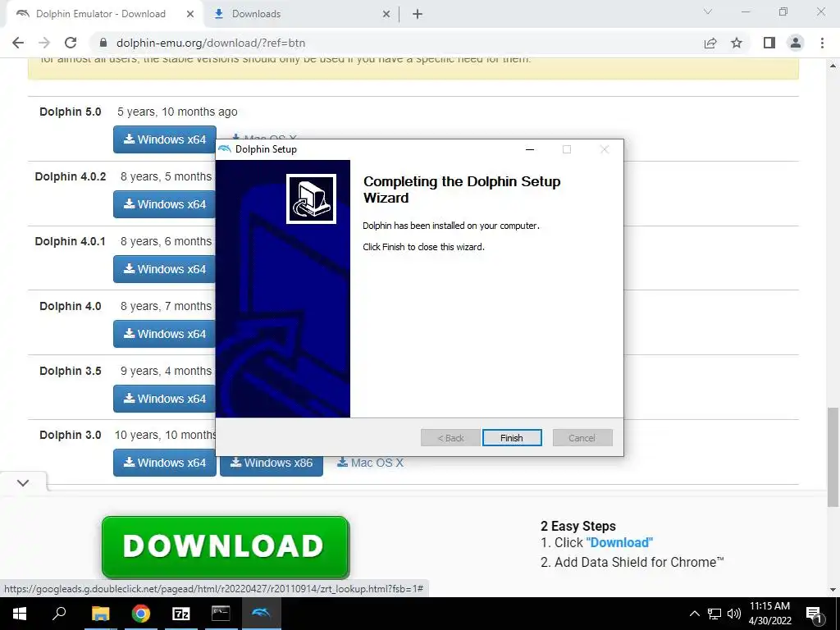The width and height of the screenshot is (840, 630).
Task: Download Dolphin 3.5 Windows x64
Action: 164,399
